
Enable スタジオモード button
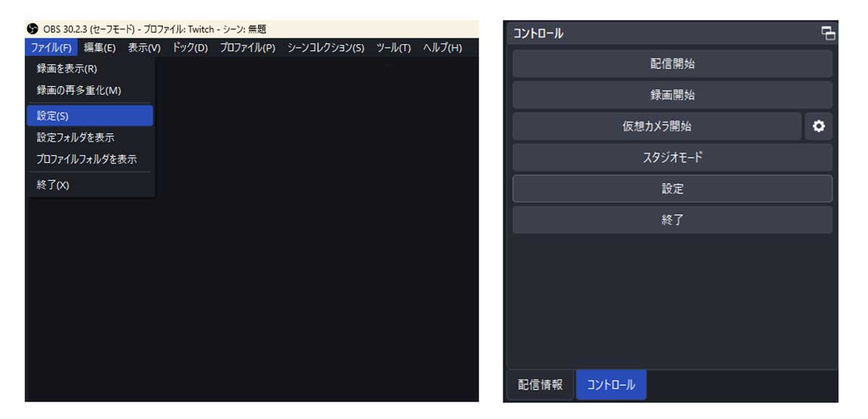[x=672, y=157]
